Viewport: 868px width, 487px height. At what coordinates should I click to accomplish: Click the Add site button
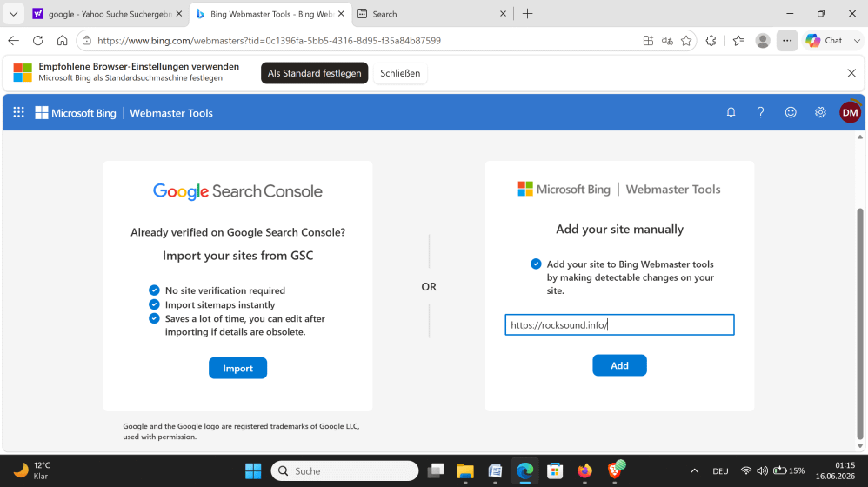[x=619, y=365]
